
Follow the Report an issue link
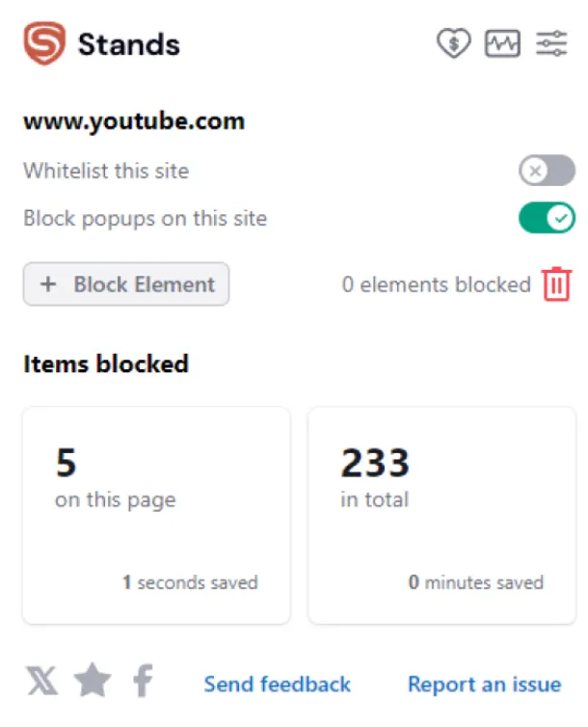pyautogui.click(x=484, y=685)
